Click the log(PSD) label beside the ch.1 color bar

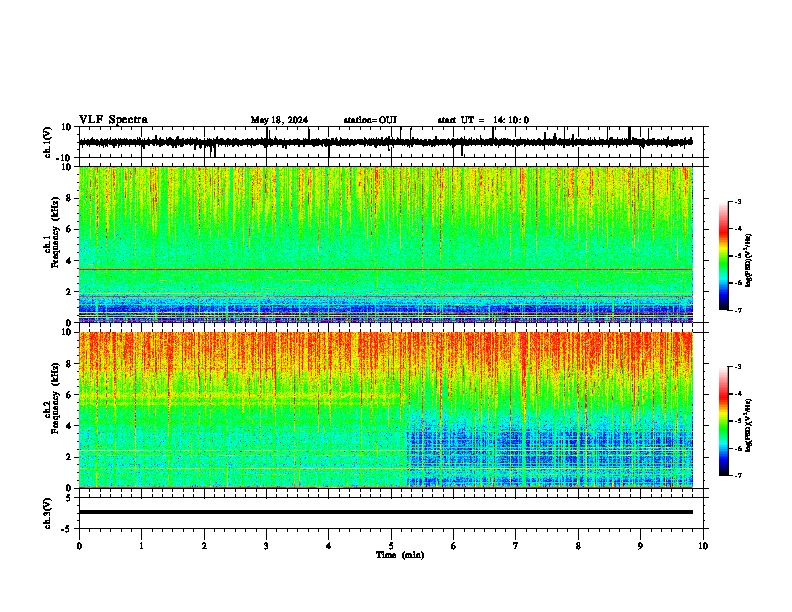click(x=749, y=260)
